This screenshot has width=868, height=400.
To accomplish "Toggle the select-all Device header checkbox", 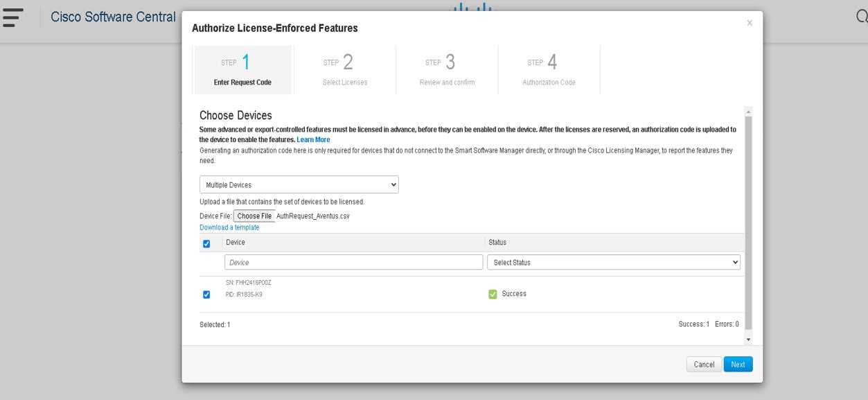I will [x=206, y=243].
